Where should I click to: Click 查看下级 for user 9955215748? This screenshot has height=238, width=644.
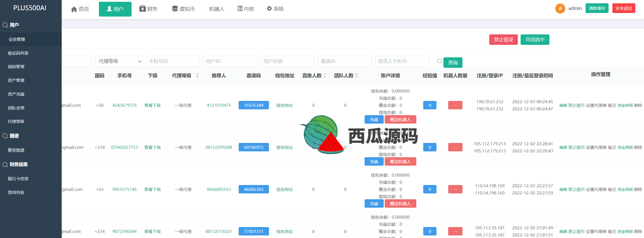pos(152,189)
